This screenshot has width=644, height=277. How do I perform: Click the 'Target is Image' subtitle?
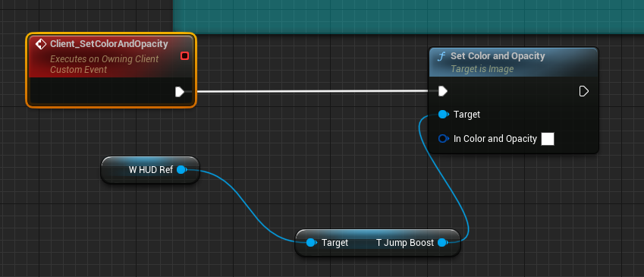point(482,69)
